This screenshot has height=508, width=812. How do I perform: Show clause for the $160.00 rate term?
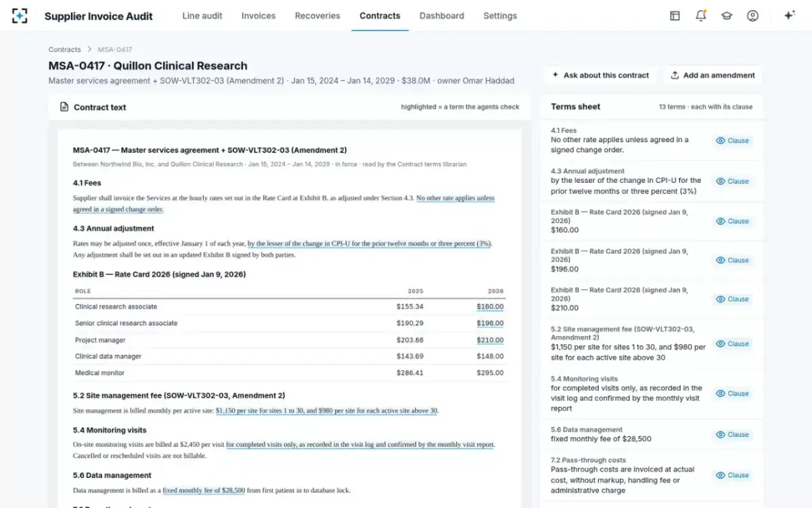point(733,221)
